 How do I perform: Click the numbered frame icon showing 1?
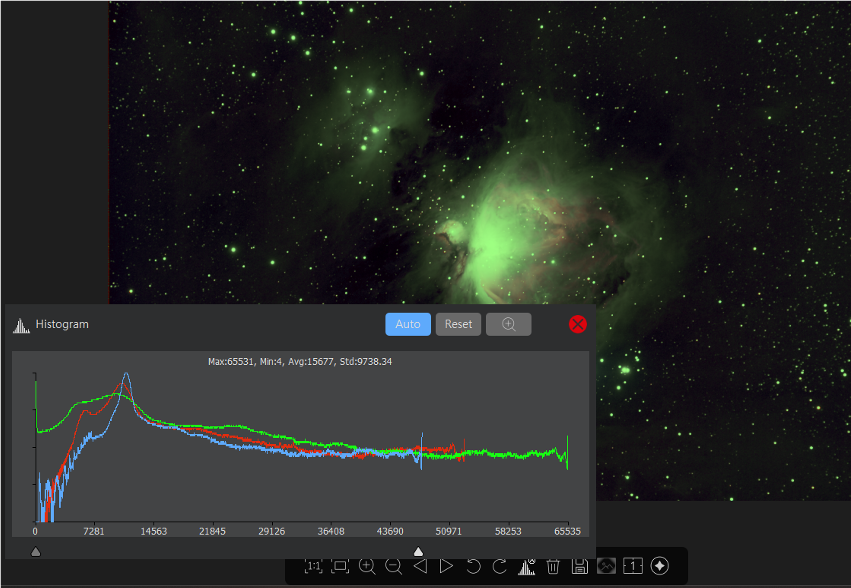633,566
